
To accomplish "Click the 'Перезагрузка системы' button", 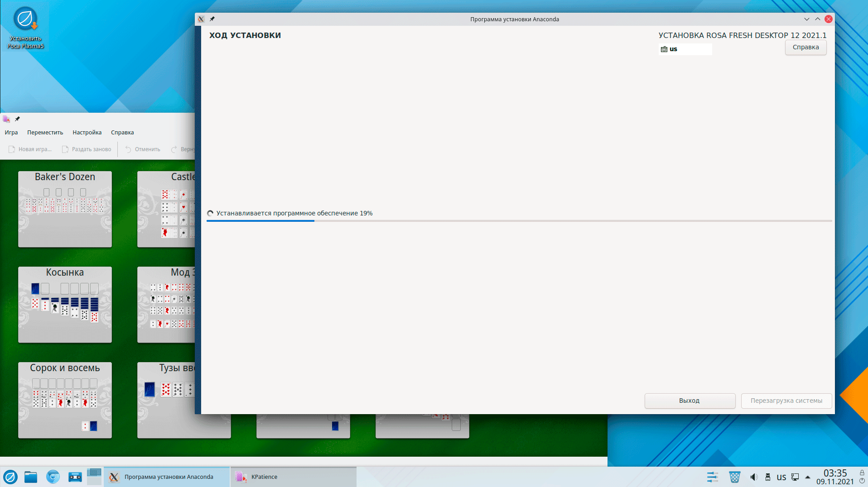I will (786, 401).
